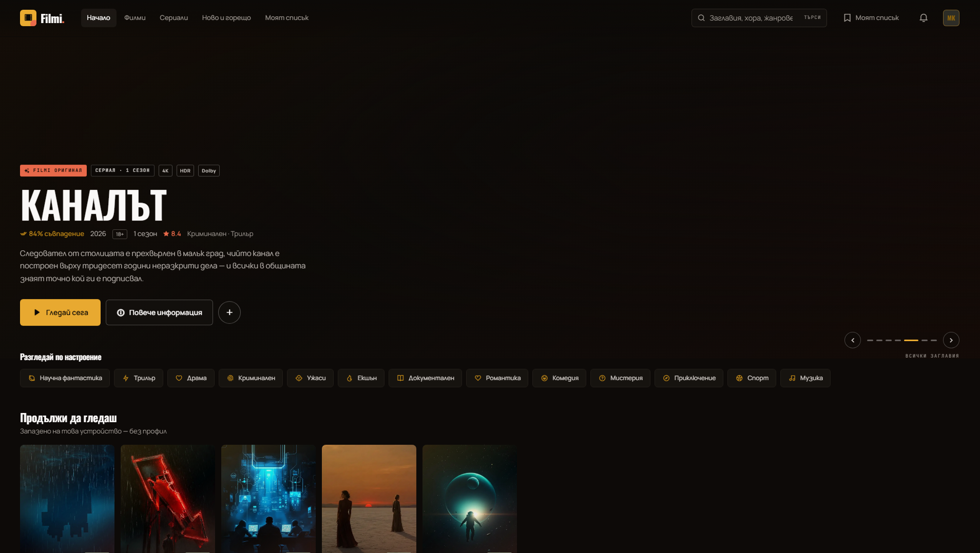Select the Ужаси mood chip

(x=310, y=378)
